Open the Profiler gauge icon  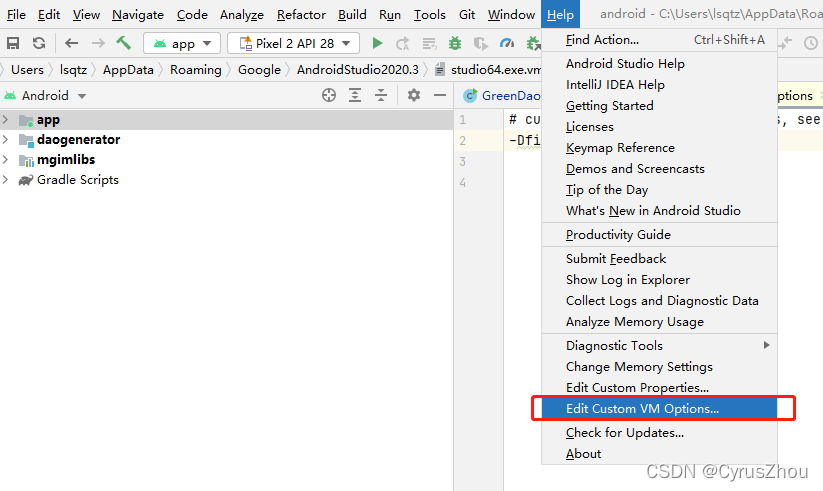pos(507,43)
